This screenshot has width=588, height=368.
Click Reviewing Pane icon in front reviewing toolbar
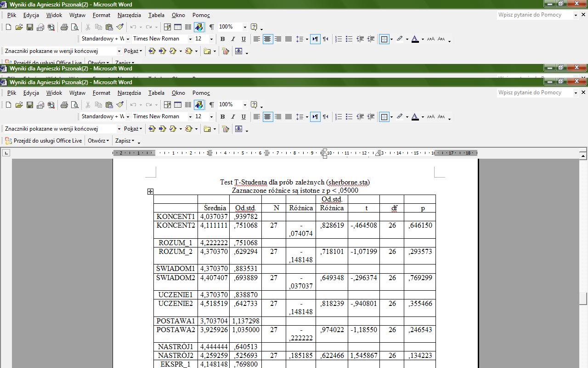[239, 129]
